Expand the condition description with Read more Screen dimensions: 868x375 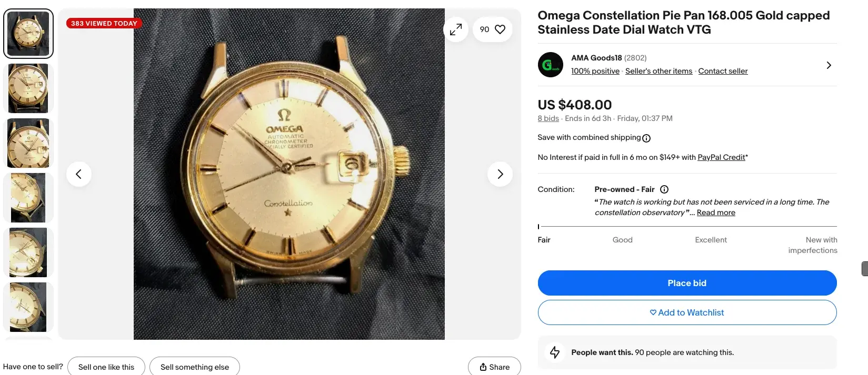click(x=716, y=212)
